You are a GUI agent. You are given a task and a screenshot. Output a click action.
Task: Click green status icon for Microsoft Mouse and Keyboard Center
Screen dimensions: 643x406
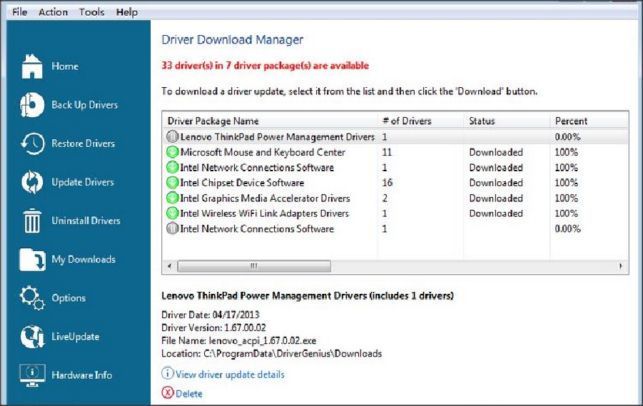pos(172,152)
